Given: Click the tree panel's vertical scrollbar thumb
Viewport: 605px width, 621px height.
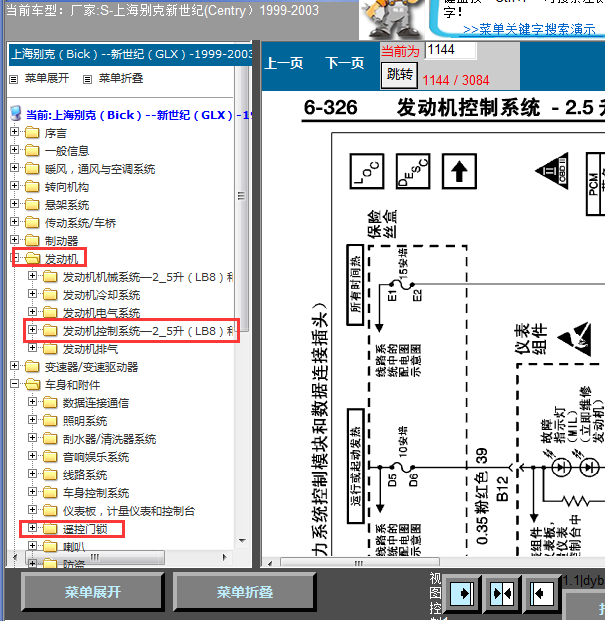Looking at the screenshot, I should click(242, 198).
